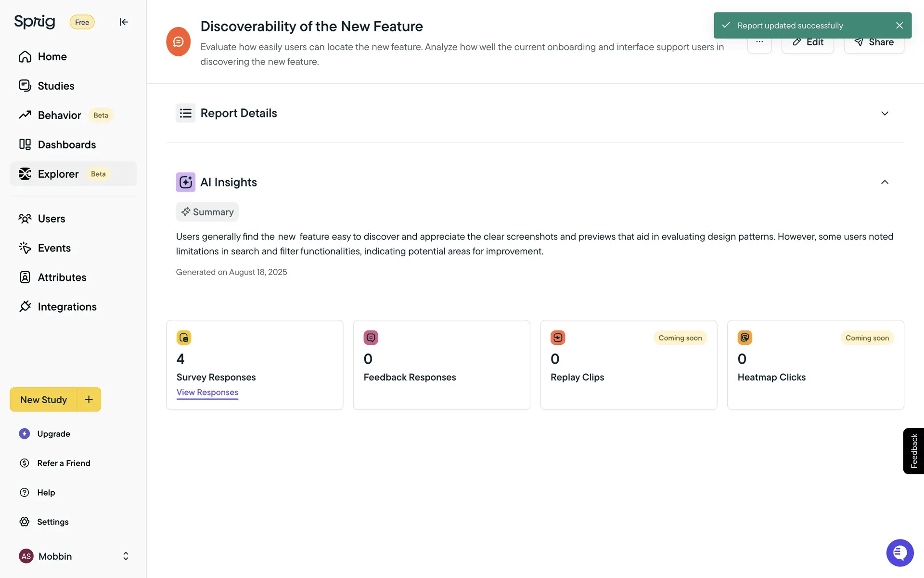Image resolution: width=924 pixels, height=578 pixels.
Task: Click the Heatmap Clicks orange icon
Action: (x=744, y=338)
